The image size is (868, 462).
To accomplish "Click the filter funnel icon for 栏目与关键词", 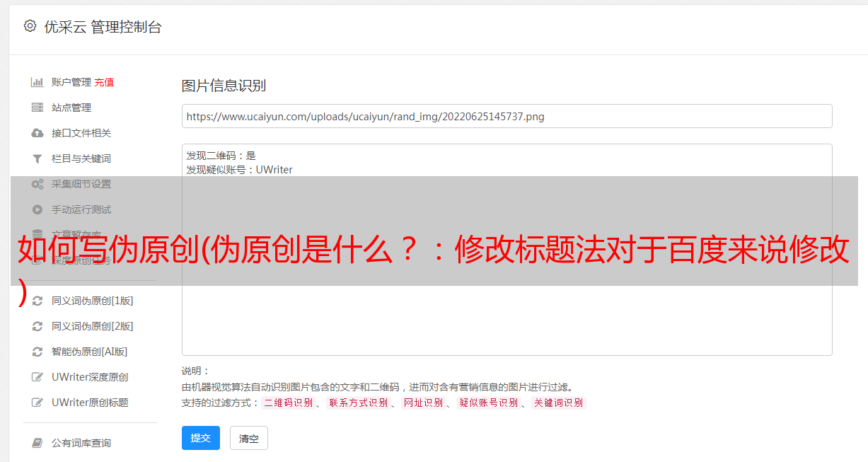I will coord(37,158).
